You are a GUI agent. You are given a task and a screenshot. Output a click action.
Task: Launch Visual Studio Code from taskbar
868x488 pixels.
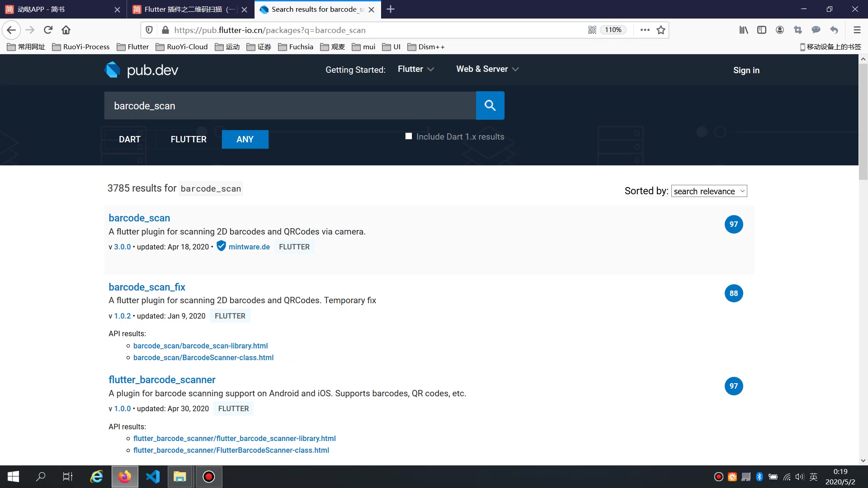click(x=153, y=477)
